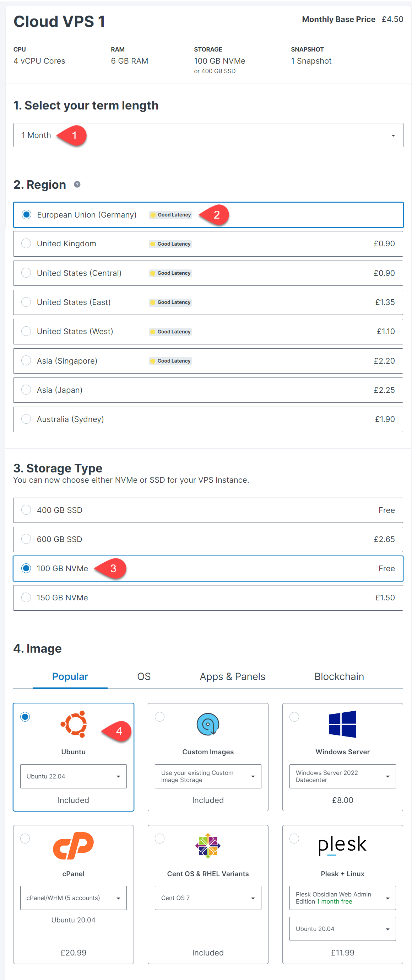Expand the Ubuntu 22.04 version dropdown

(x=74, y=776)
